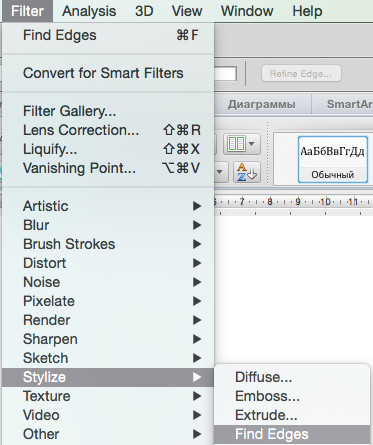Click the Help menu
The width and height of the screenshot is (373, 445).
[x=307, y=11]
